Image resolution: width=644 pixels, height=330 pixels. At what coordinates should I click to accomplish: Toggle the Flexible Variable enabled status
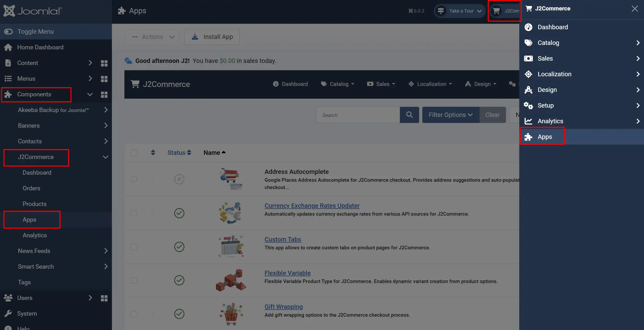[x=179, y=280]
